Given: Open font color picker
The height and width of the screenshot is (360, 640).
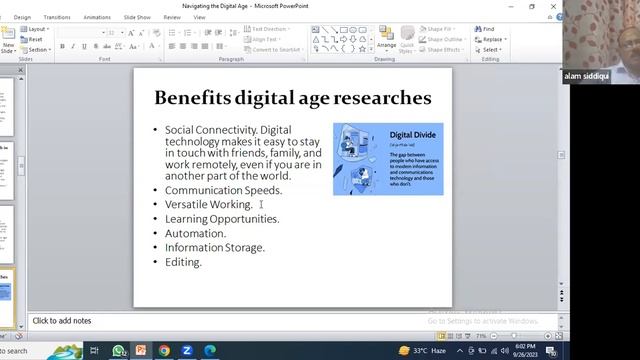Looking at the screenshot, I should (x=153, y=47).
